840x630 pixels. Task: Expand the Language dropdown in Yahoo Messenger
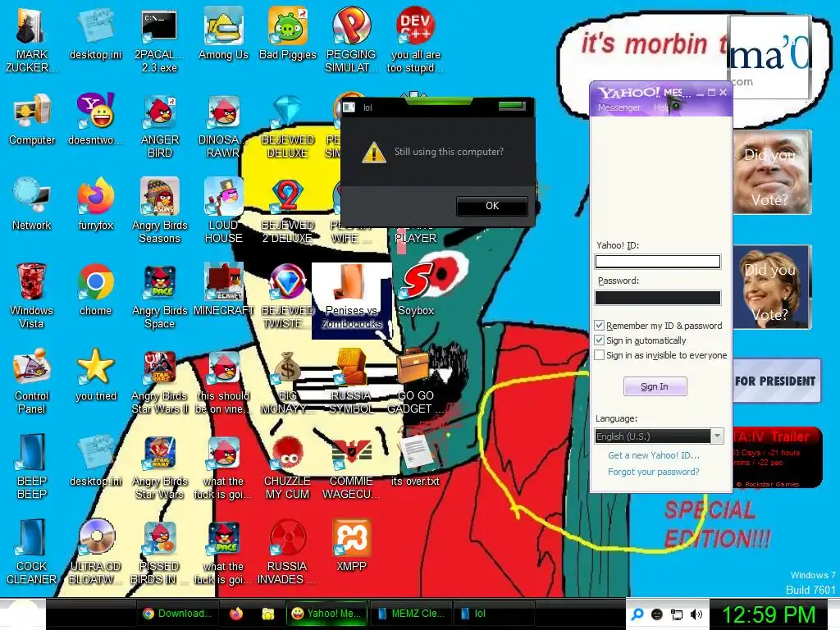click(717, 436)
